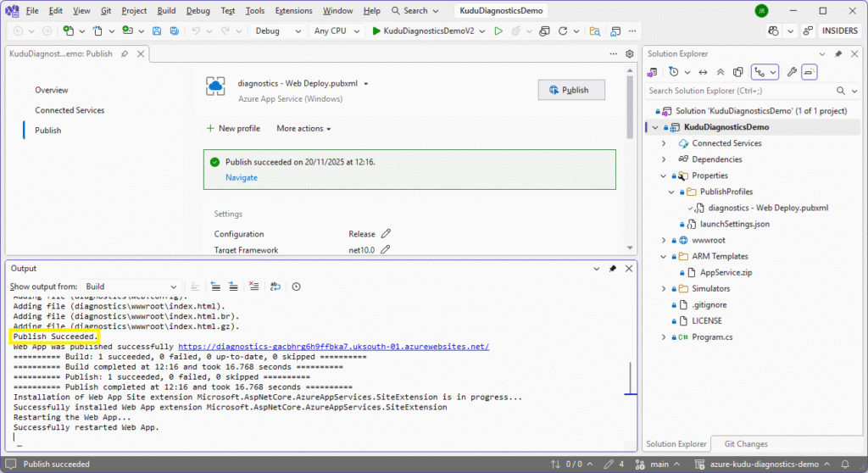Expand the Program.cs node
Screen dimensions: 868x473
tap(664, 337)
